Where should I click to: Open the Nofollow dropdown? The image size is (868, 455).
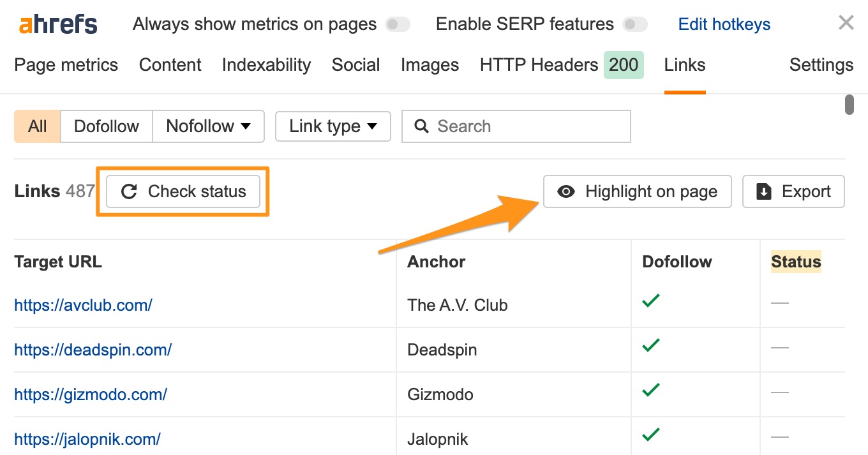208,126
